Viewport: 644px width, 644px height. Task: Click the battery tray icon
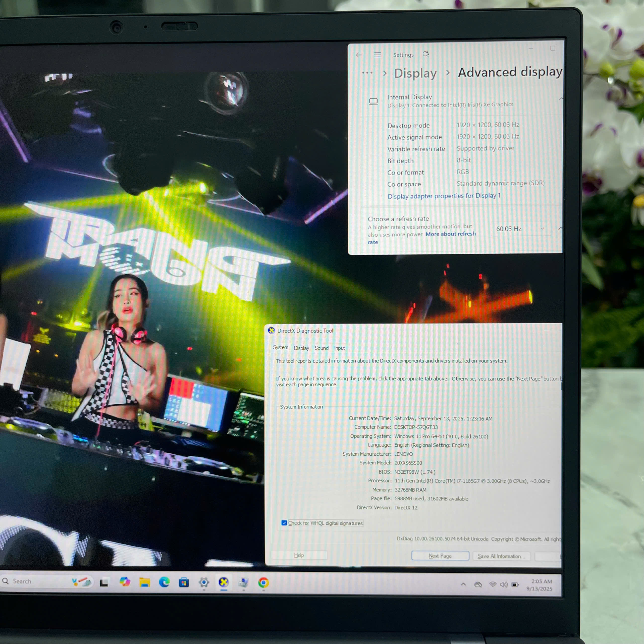tap(515, 585)
